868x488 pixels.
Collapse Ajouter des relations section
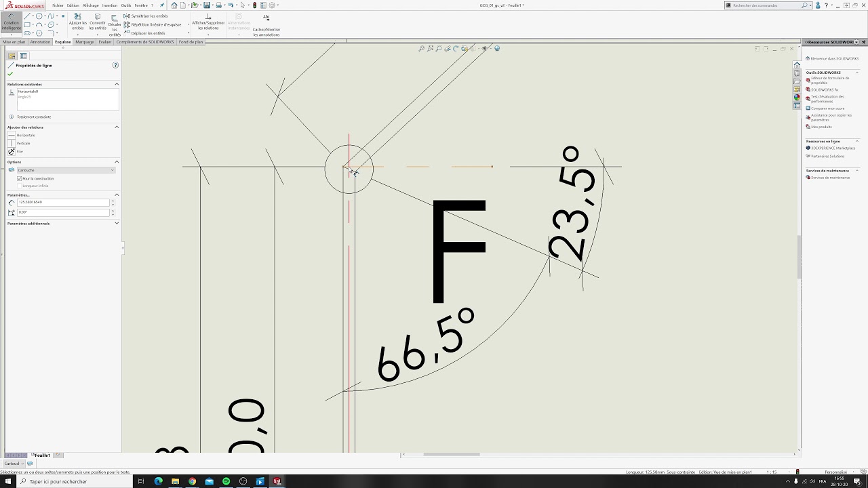(x=117, y=127)
